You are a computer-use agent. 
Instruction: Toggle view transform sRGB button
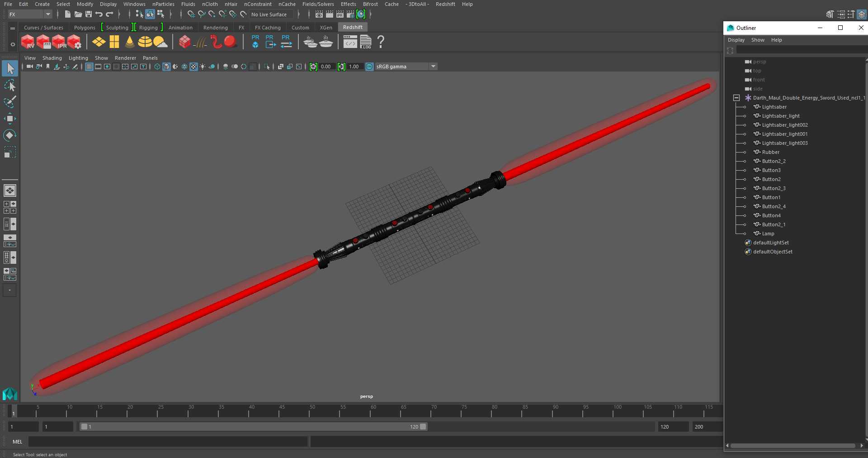[x=369, y=67]
